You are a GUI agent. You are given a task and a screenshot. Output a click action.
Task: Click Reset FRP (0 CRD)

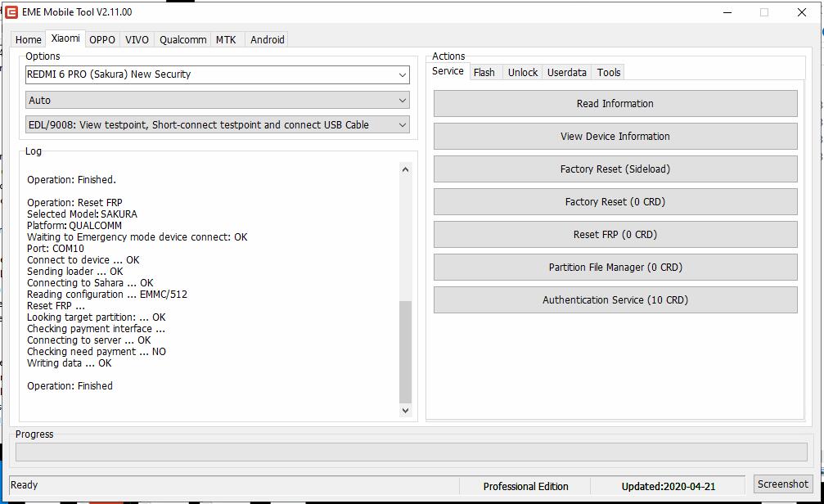click(x=615, y=234)
